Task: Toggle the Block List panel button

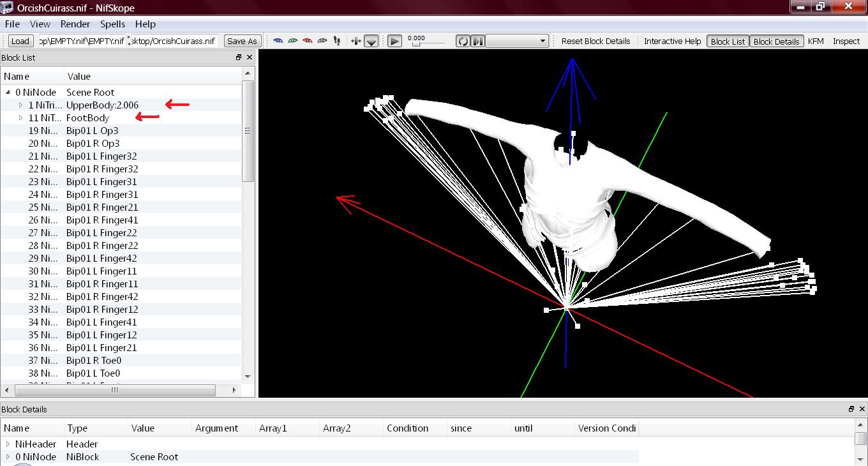Action: 728,41
